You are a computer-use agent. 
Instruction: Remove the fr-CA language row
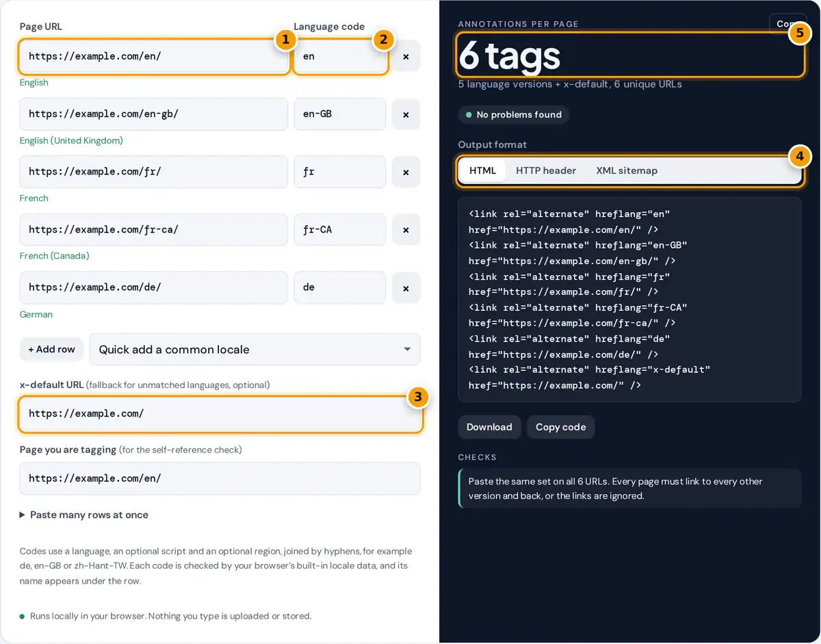coord(406,230)
